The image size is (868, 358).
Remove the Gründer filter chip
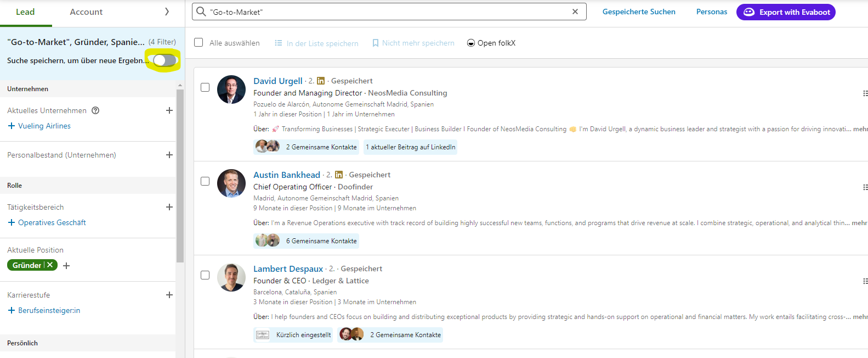50,265
